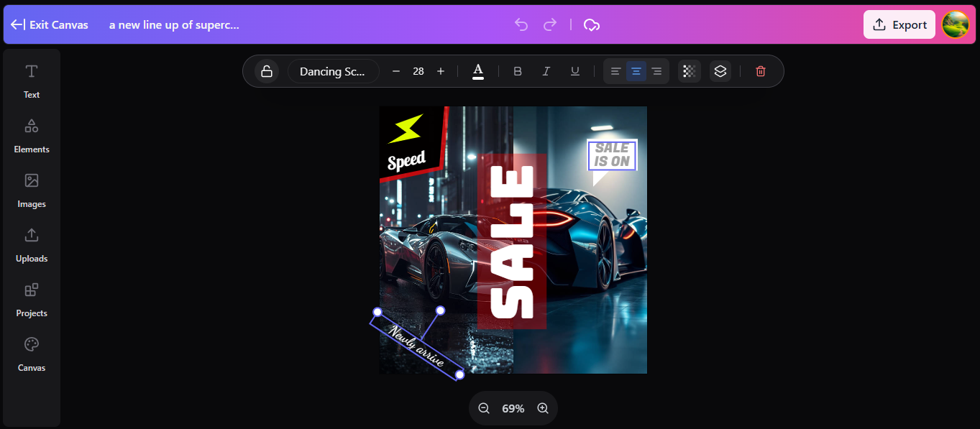Open the Text panel in sidebar
Viewport: 980px width, 429px height.
(32, 80)
